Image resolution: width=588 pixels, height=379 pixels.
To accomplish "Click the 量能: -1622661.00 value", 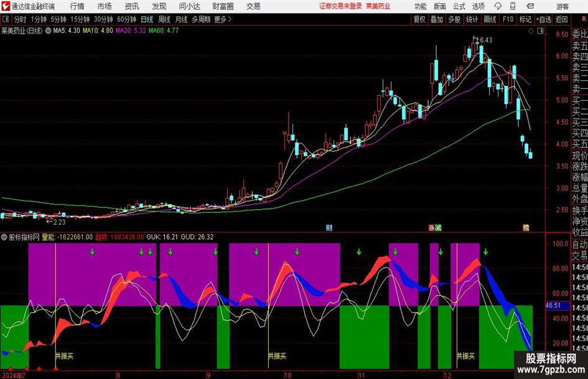I will point(67,237).
